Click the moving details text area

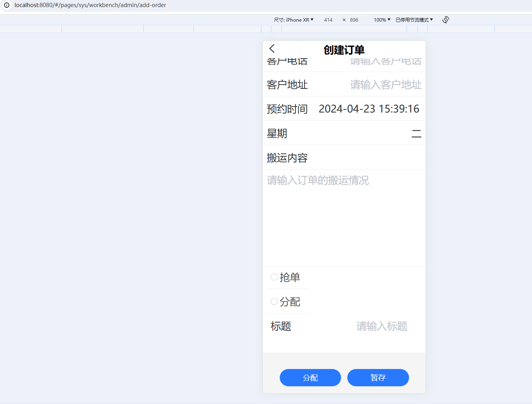pyautogui.click(x=344, y=218)
